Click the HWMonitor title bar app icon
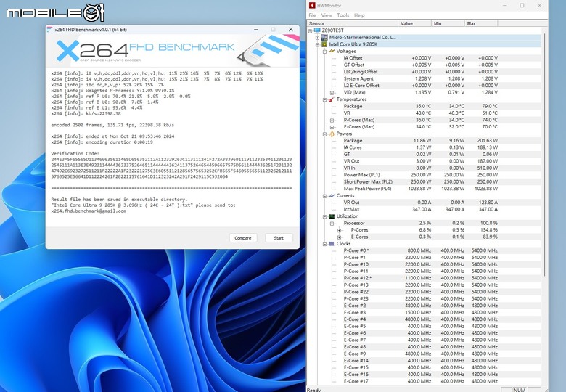The width and height of the screenshot is (566, 392). (312, 5)
